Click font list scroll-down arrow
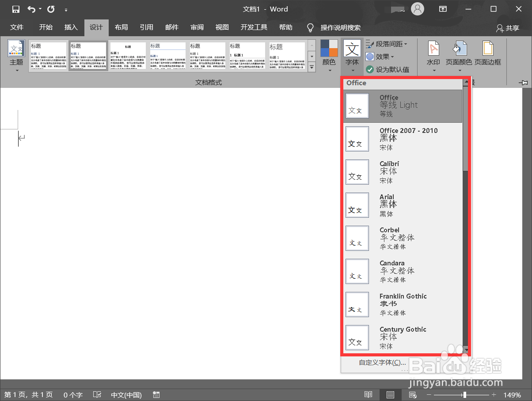 point(465,350)
